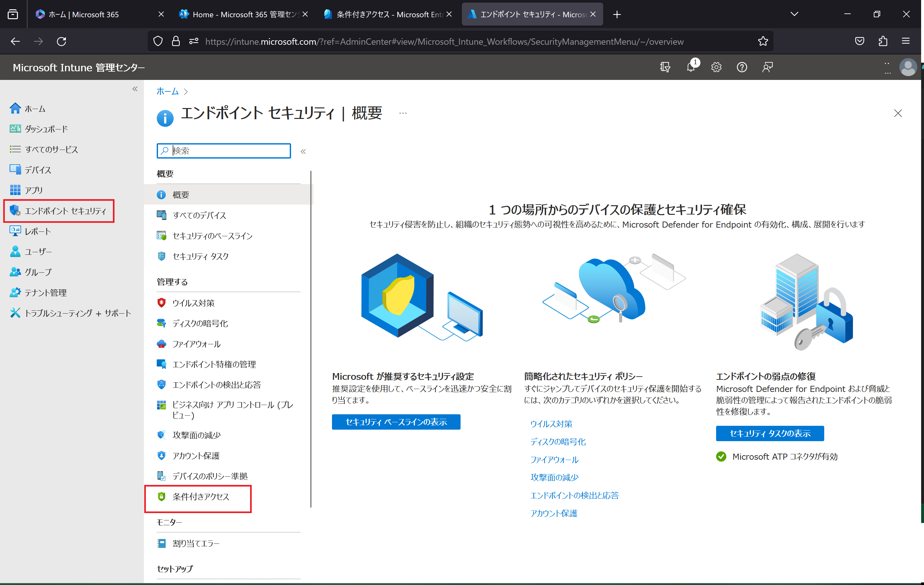The height and width of the screenshot is (585, 924).
Task: Switch to the ホーム | Microsoft 365 tab
Action: point(100,14)
